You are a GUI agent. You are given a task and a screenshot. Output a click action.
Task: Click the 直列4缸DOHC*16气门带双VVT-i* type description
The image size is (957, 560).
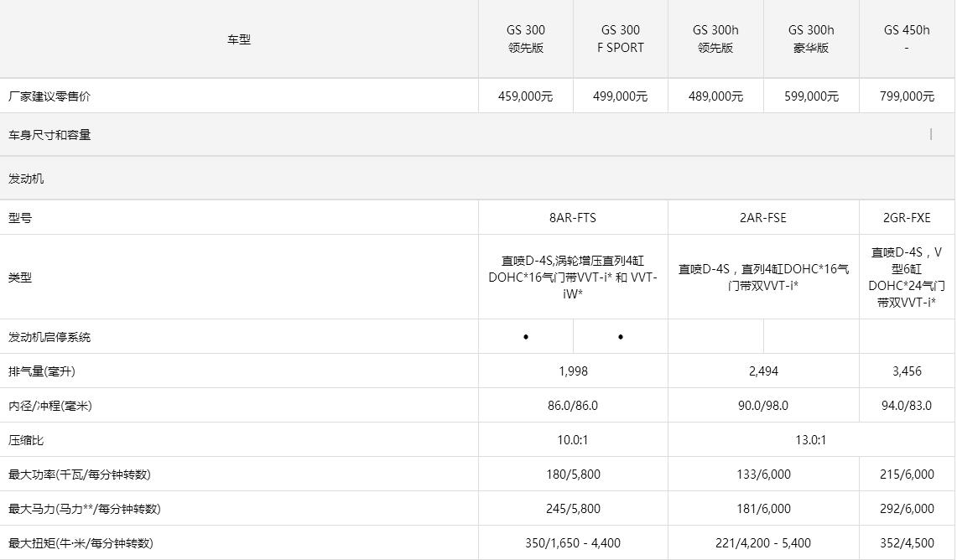763,277
